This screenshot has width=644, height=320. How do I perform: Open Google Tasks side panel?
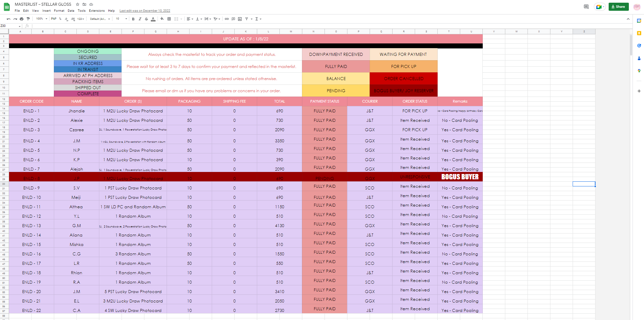click(639, 45)
